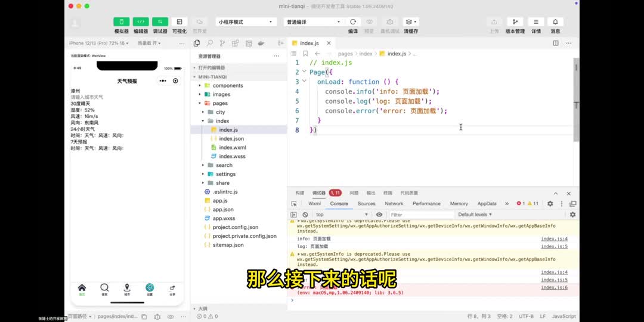The width and height of the screenshot is (644, 322).
Task: Open the Default levels dropdown
Action: pyautogui.click(x=475, y=215)
